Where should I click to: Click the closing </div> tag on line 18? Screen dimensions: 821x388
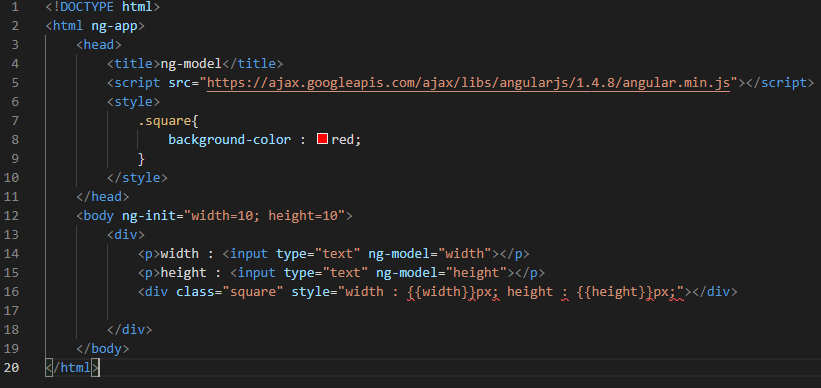pyautogui.click(x=129, y=329)
